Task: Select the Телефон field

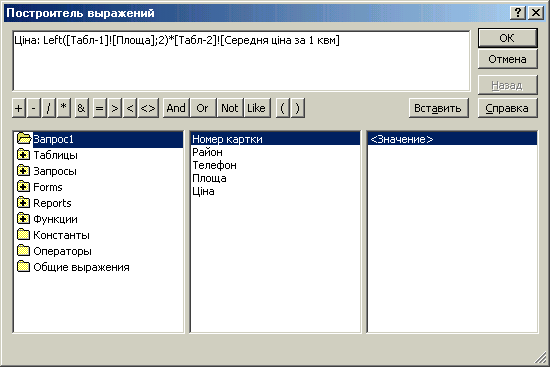Action: (x=275, y=165)
